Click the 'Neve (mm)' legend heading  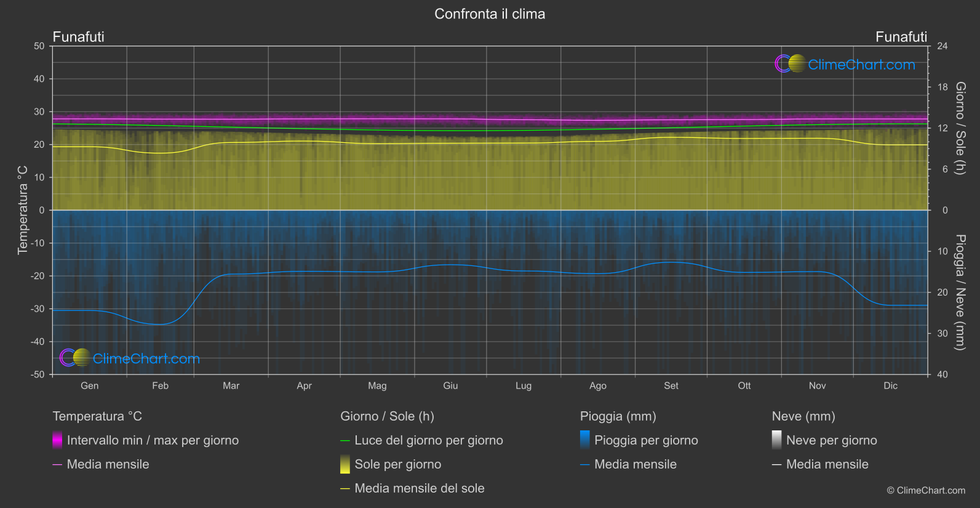[x=803, y=416]
